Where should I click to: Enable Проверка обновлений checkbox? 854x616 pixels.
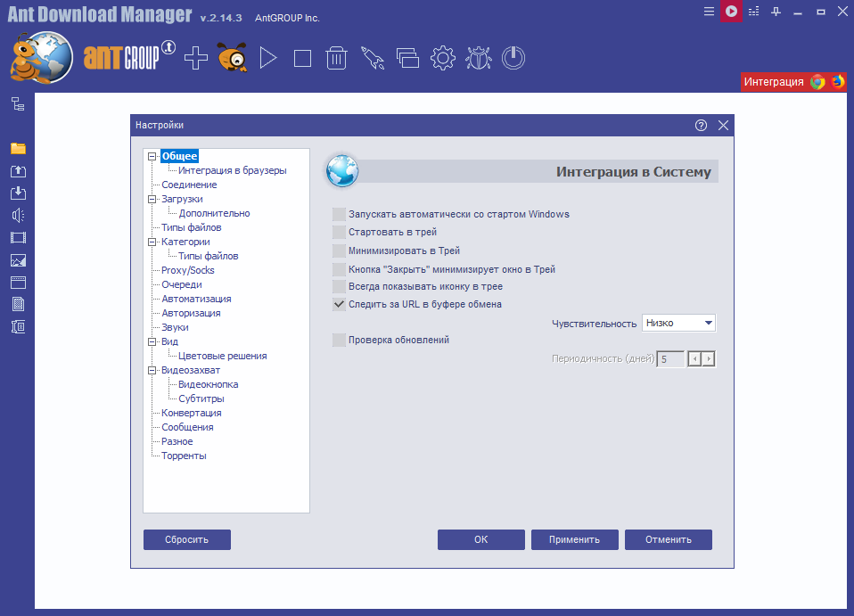(339, 340)
